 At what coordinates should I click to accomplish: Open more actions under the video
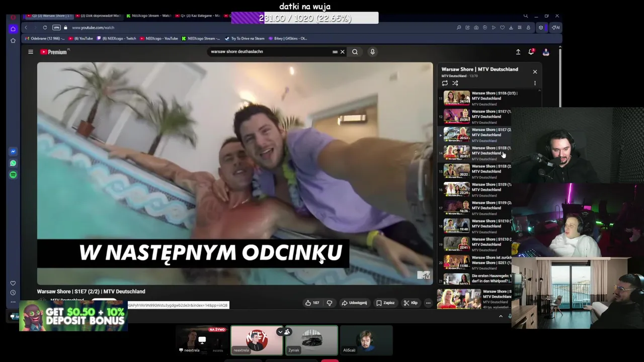click(x=428, y=303)
